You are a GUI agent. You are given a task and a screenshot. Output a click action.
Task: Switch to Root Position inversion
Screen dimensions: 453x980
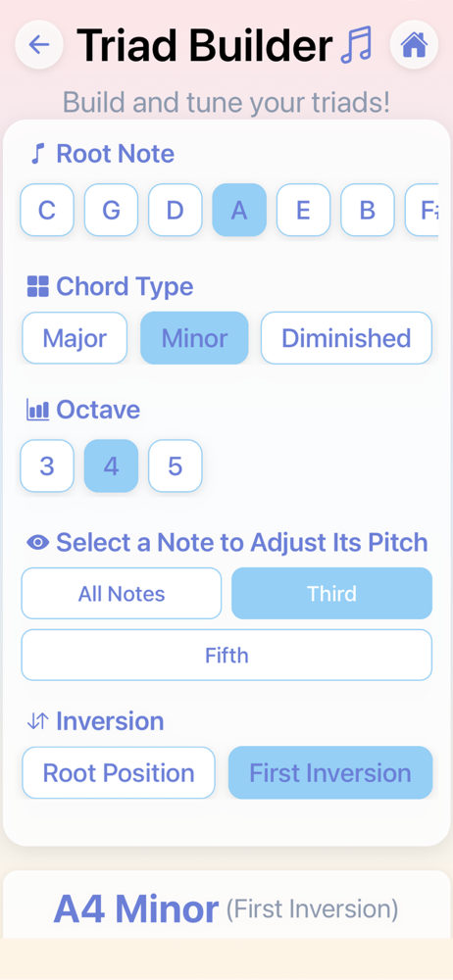tap(119, 772)
